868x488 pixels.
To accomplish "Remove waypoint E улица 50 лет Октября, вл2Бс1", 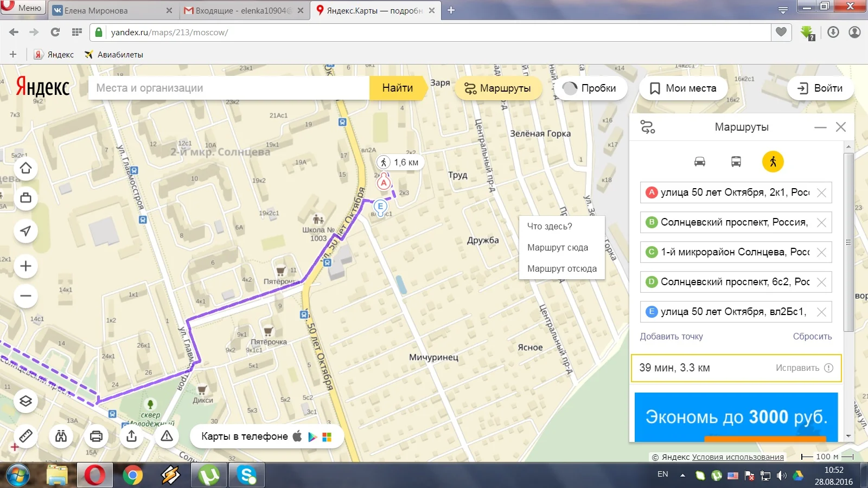I will (821, 312).
